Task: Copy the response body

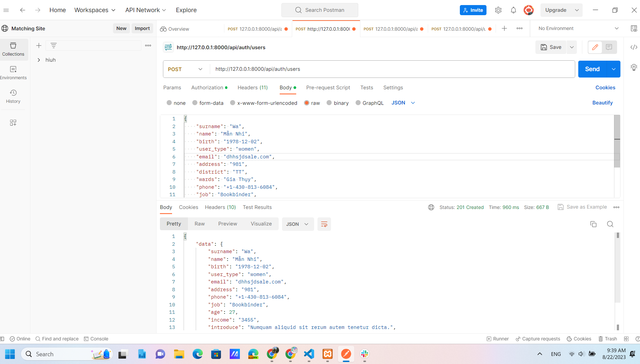Action: click(593, 224)
